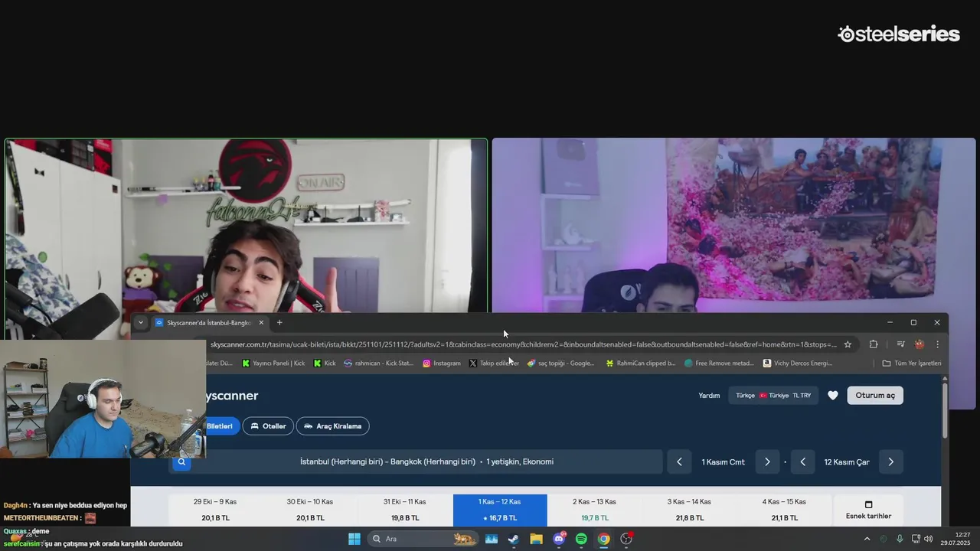The image size is (980, 551).
Task: Open the Türkçe Türkiye TL TRY regional settings
Action: pyautogui.click(x=773, y=396)
